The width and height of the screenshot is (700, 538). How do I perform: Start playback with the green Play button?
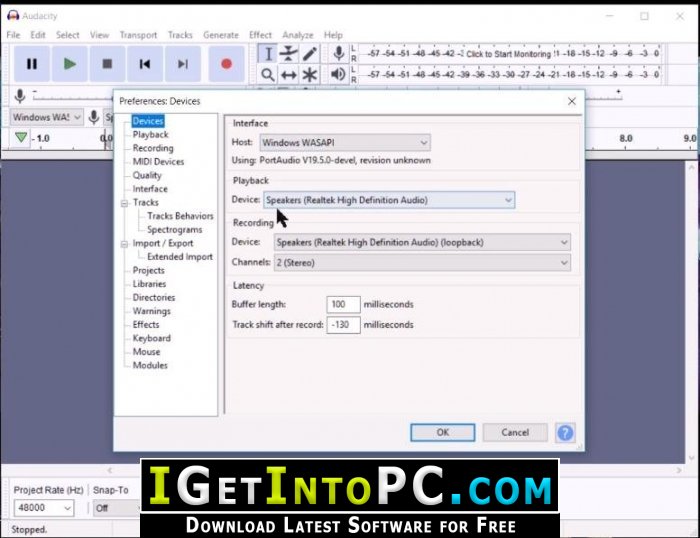(x=69, y=64)
